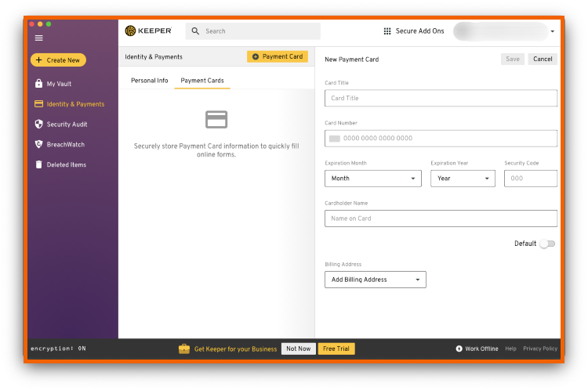Click the Identity & Payments card icon
The image size is (588, 390).
[38, 104]
